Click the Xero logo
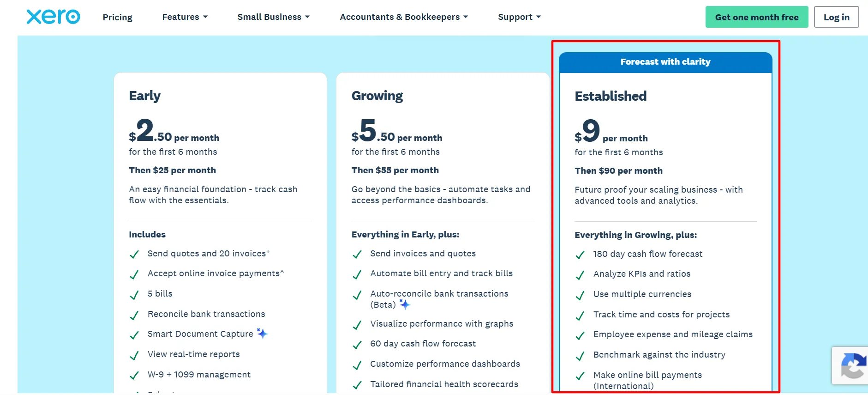 [54, 17]
